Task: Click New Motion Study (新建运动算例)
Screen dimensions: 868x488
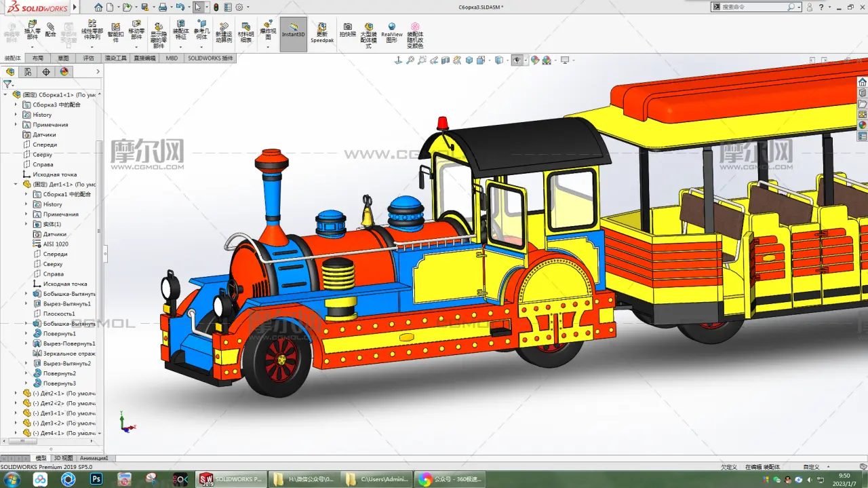Action: tap(223, 33)
